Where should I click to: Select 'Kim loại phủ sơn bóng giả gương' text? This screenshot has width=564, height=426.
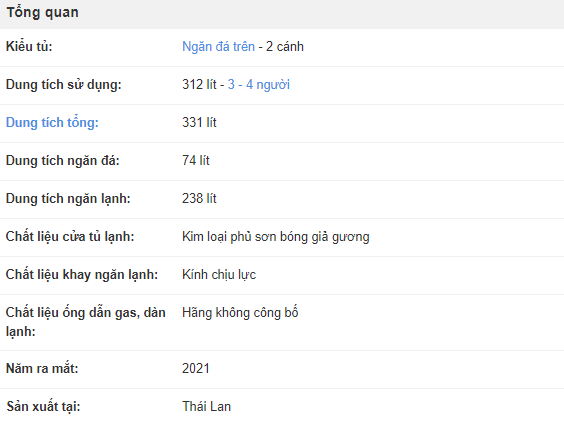276,237
